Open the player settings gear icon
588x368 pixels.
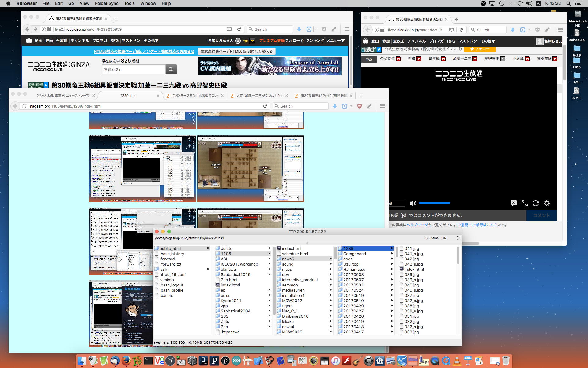[547, 203]
